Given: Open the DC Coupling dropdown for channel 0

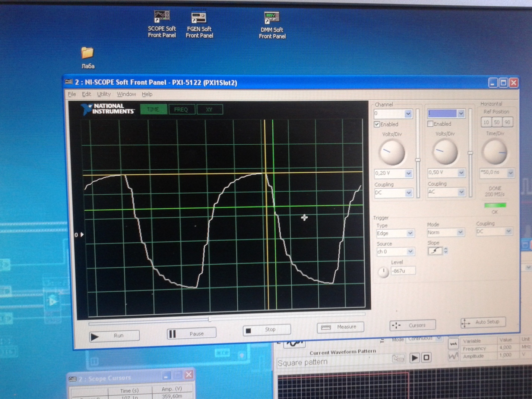Looking at the screenshot, I should click(x=409, y=193).
